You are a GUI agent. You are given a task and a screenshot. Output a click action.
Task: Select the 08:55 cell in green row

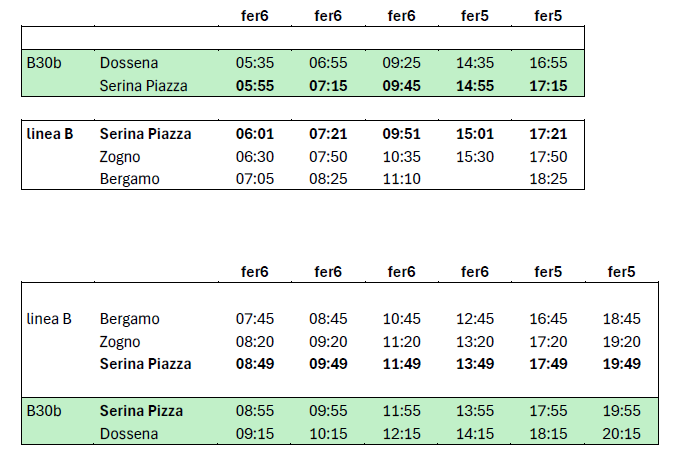click(254, 411)
